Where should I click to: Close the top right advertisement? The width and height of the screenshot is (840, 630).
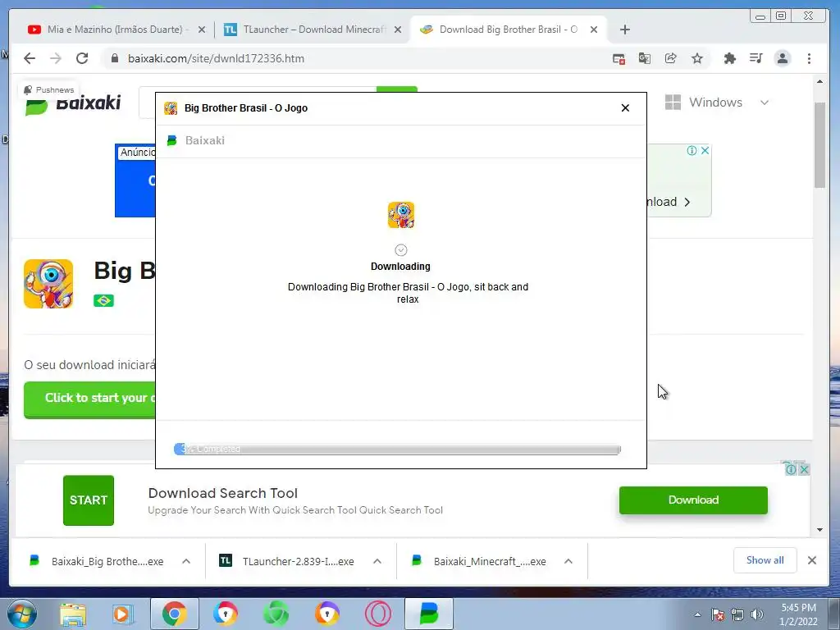[705, 151]
